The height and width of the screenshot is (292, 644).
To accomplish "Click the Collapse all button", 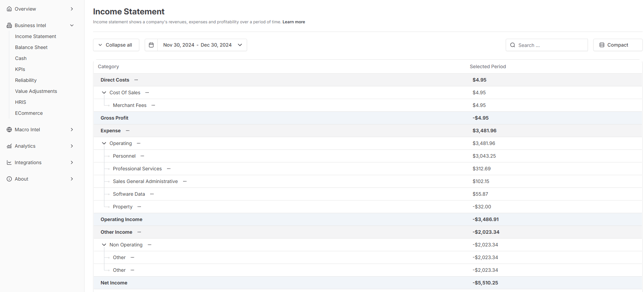I will coord(116,45).
